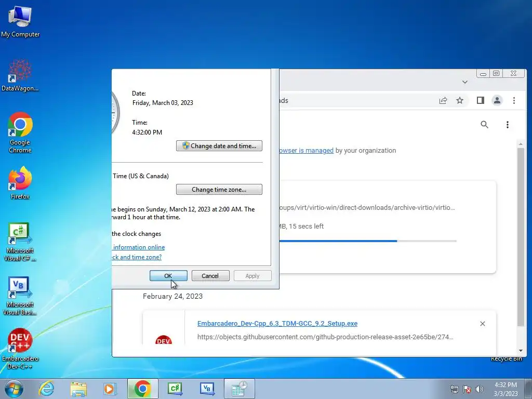Click Change date and time button
This screenshot has height=399, width=532.
[x=219, y=146]
